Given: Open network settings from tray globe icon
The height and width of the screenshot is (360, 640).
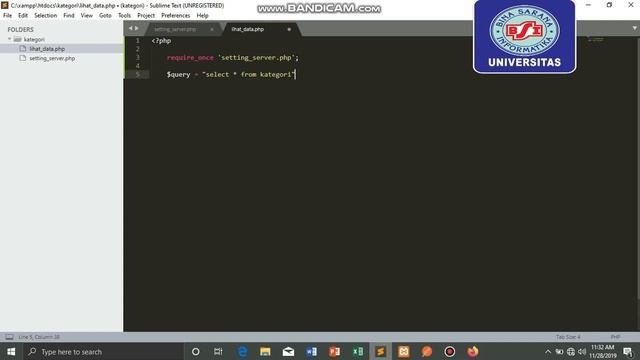Looking at the screenshot, I should pos(571,351).
